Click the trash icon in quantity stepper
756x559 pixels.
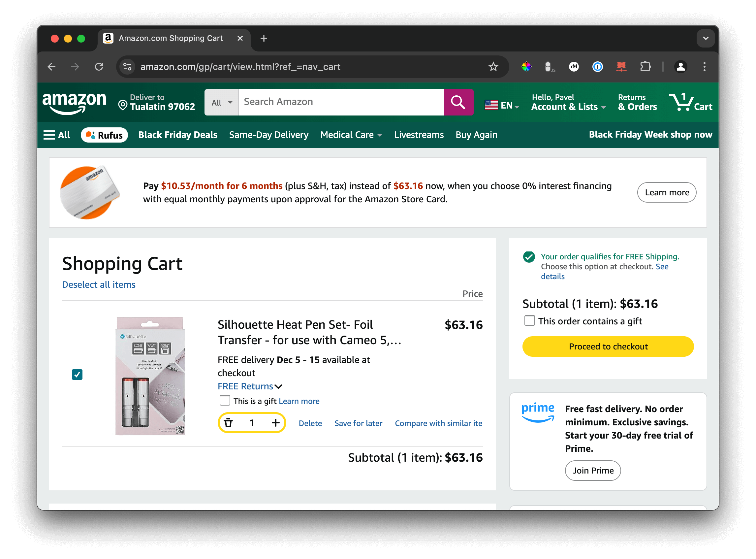tap(228, 423)
